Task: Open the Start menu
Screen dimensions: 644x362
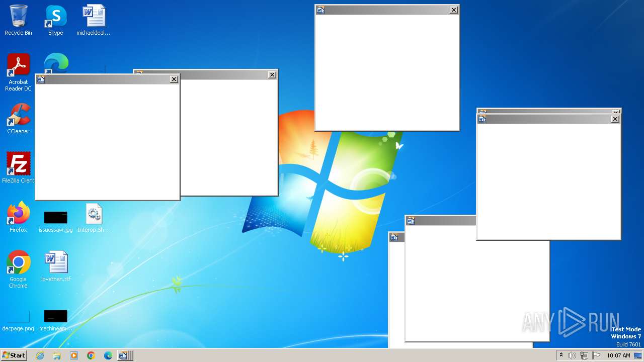Action: tap(14, 355)
